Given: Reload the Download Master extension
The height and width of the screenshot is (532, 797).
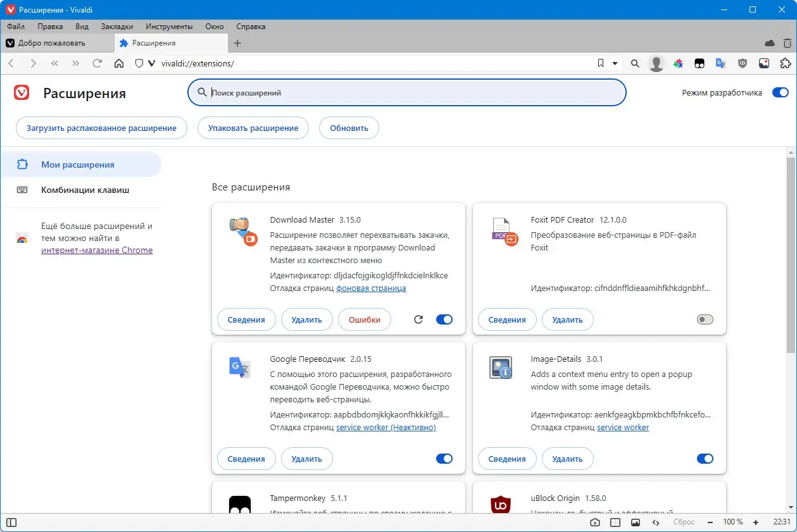Looking at the screenshot, I should [418, 319].
